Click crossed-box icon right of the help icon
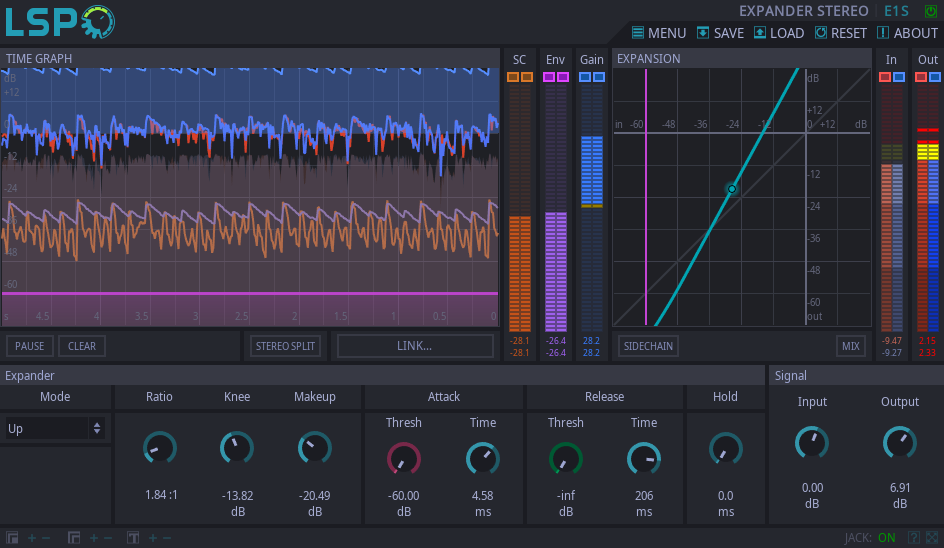The height and width of the screenshot is (548, 944). pos(932,538)
